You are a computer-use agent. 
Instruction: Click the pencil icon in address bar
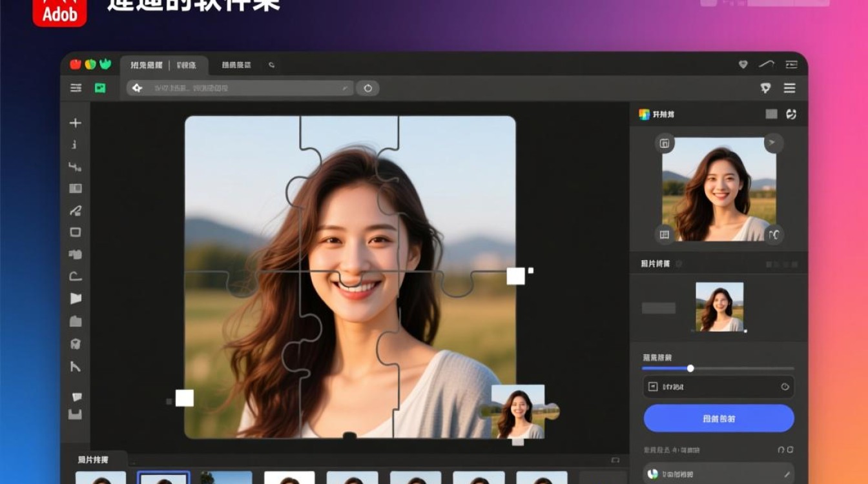coord(346,88)
